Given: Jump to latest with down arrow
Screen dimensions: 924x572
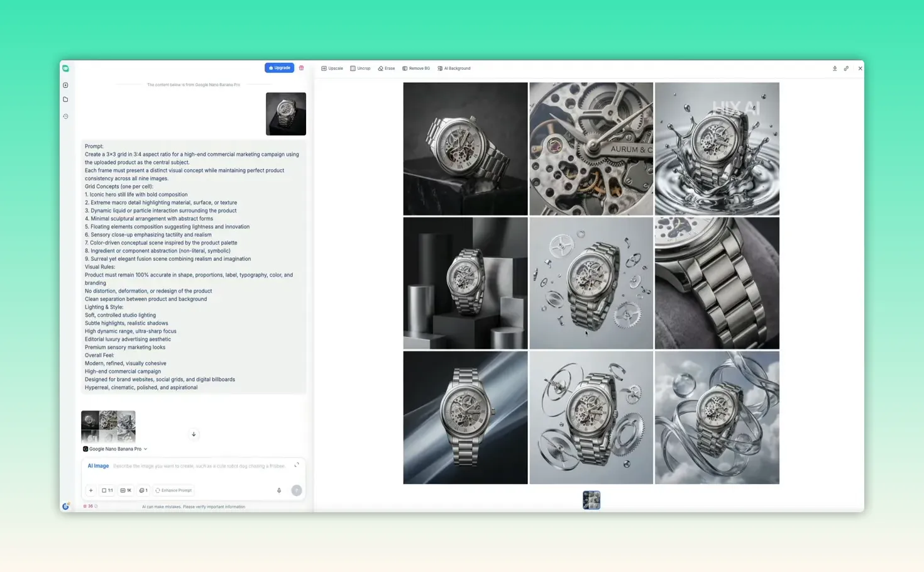Looking at the screenshot, I should (x=194, y=434).
